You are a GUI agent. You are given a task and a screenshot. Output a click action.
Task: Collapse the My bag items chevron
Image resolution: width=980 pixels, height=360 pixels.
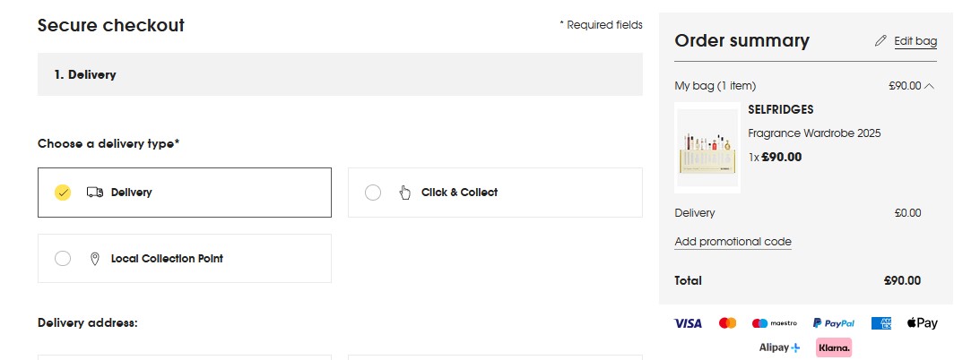929,86
